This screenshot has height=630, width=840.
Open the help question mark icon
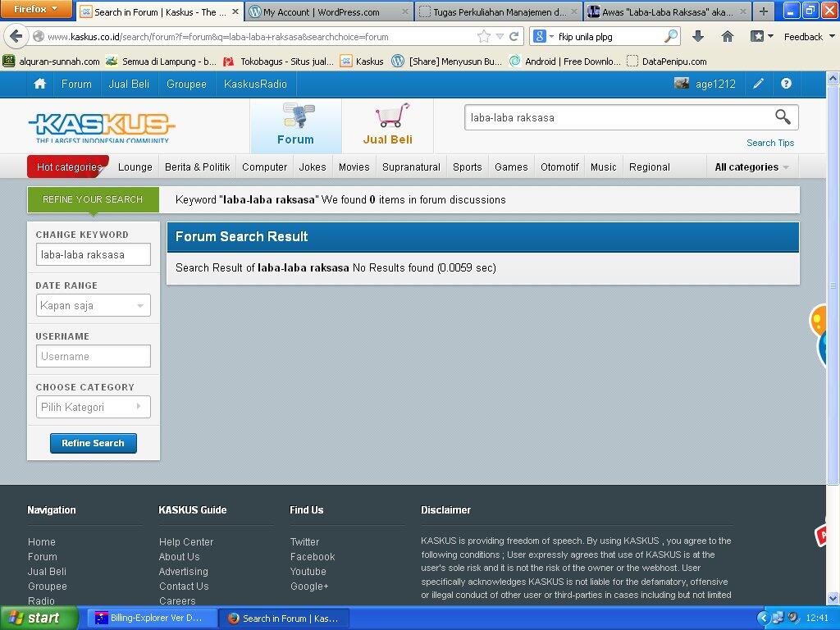tap(786, 84)
